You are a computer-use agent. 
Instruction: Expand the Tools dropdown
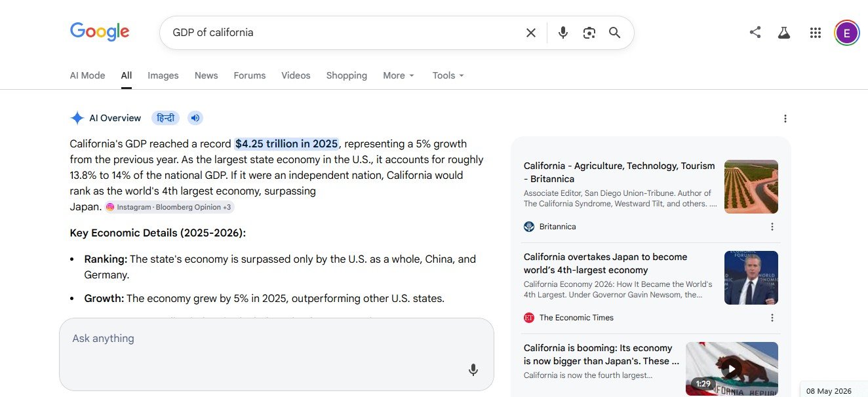click(448, 75)
